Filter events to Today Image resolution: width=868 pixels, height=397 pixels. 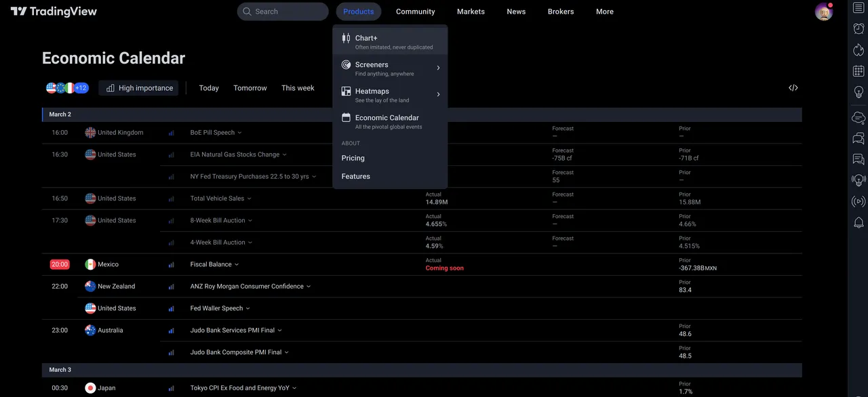209,88
